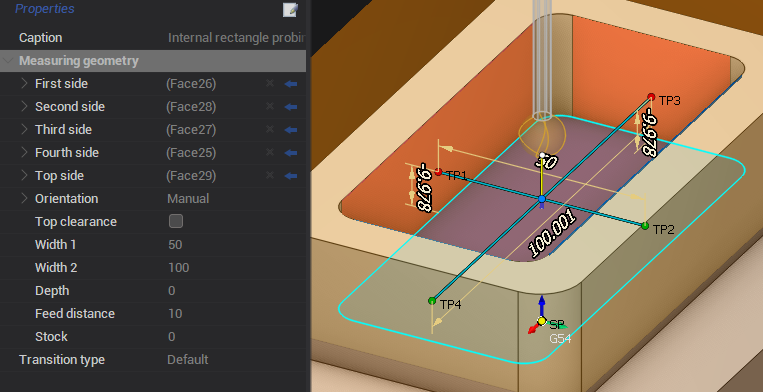Click the Properties panel title
763x392 pixels.
45,9
